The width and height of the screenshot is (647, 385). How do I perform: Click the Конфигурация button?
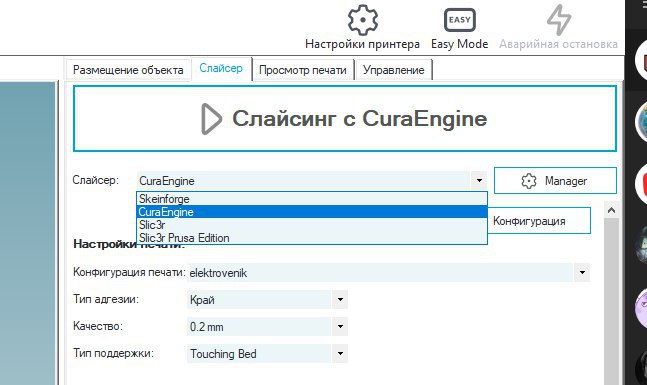(539, 221)
